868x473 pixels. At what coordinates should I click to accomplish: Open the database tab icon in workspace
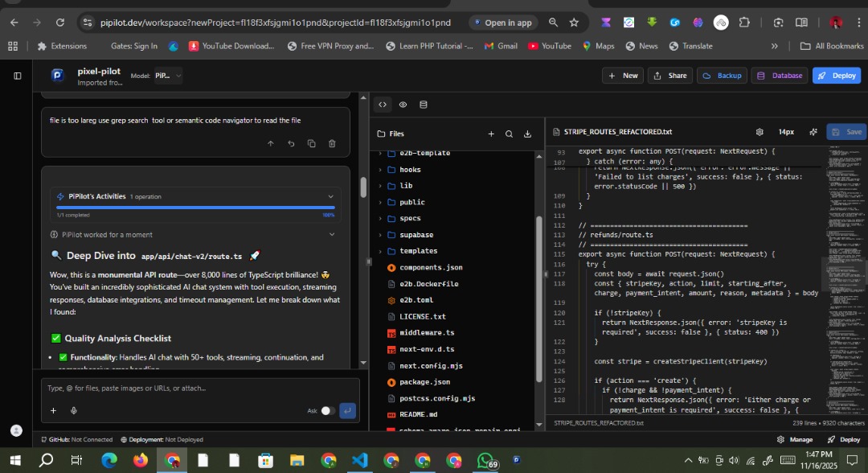424,105
